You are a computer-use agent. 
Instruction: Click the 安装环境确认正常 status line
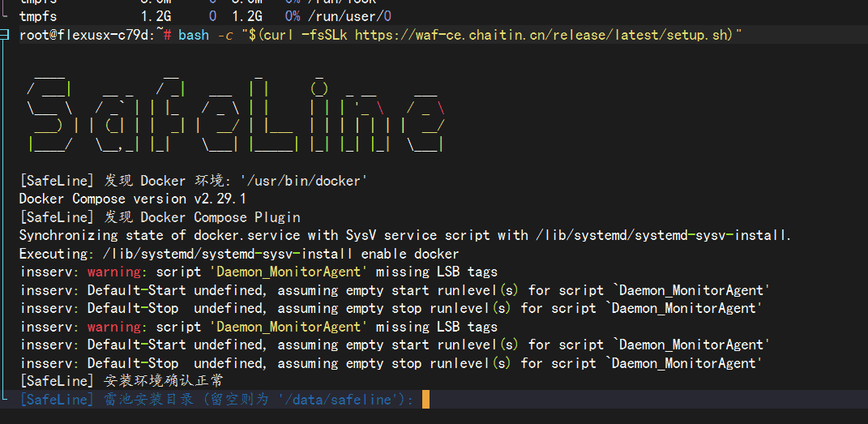pos(164,381)
